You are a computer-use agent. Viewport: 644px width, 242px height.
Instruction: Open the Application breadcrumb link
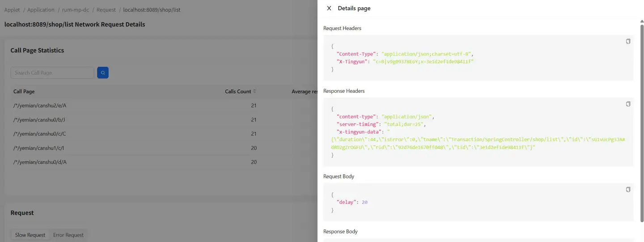coord(41,10)
